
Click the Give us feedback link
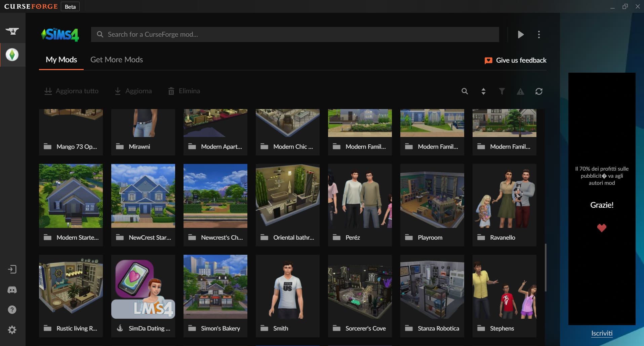pos(515,60)
